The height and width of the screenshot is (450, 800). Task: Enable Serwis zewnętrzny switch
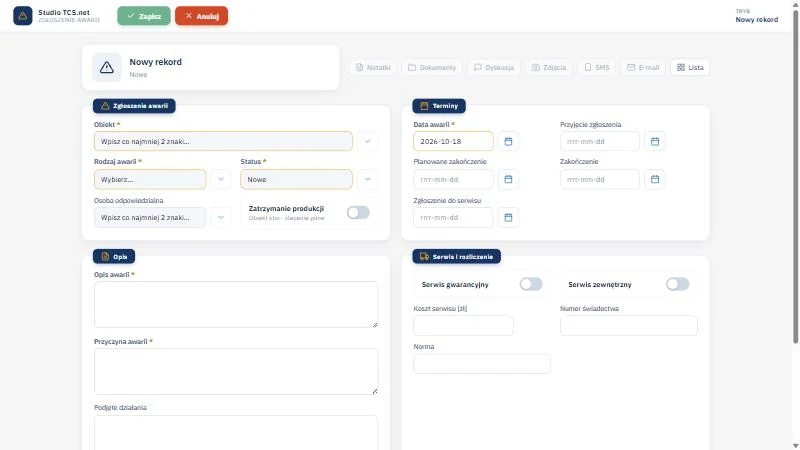(x=678, y=284)
